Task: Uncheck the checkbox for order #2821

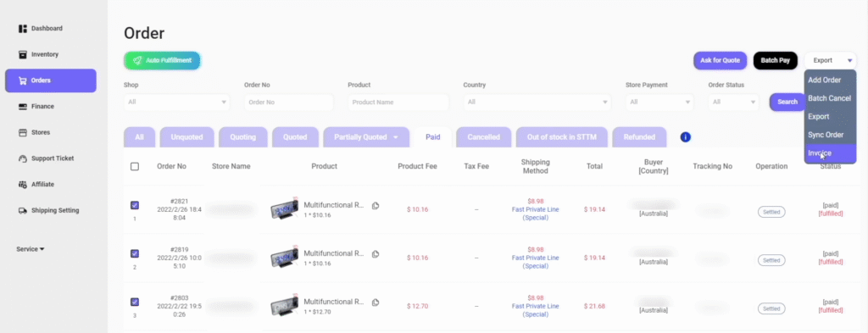Action: (x=135, y=205)
